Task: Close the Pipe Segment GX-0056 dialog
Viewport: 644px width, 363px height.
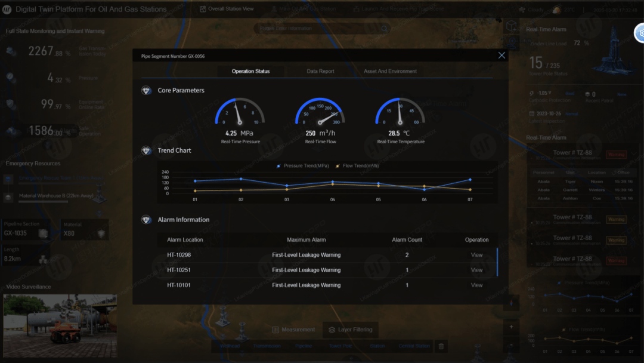Action: tap(501, 56)
